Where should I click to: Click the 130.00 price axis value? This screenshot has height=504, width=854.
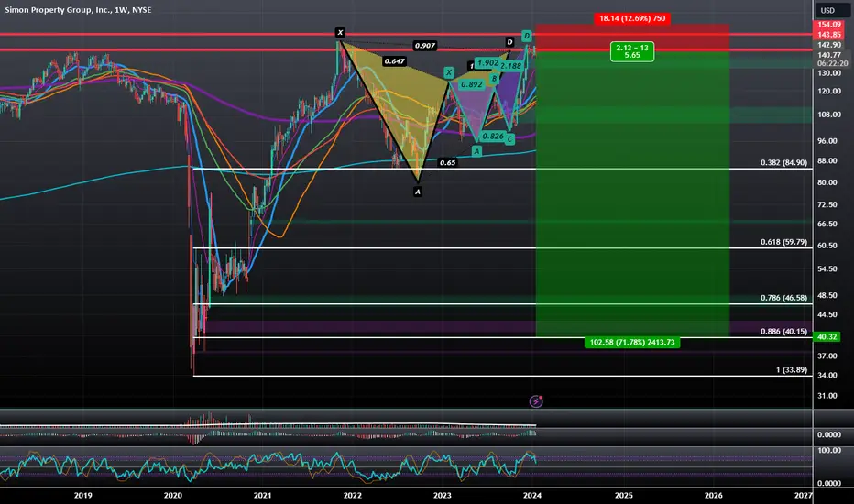pos(829,73)
